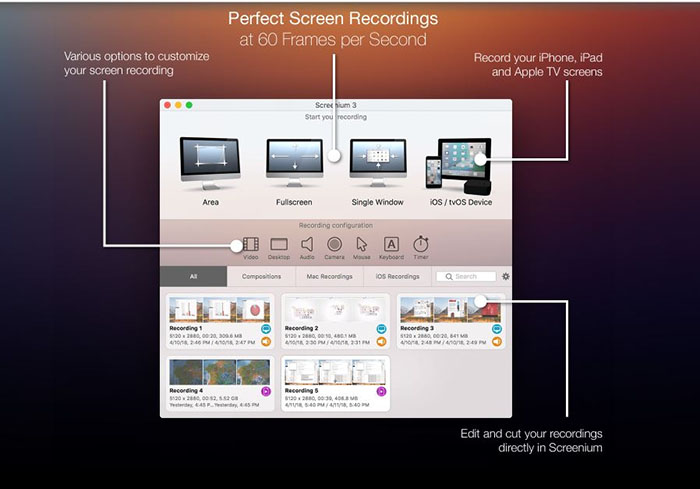Click the Fullscreen label text
Screen dimensions: 700x489
pos(294,202)
